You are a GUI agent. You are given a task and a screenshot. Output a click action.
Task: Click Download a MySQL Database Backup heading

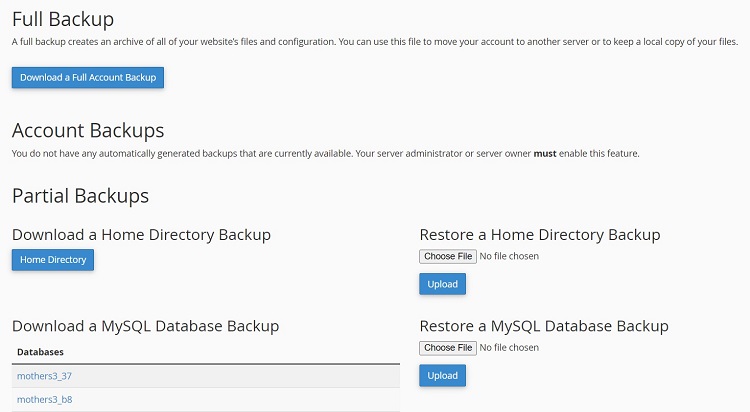pos(145,326)
